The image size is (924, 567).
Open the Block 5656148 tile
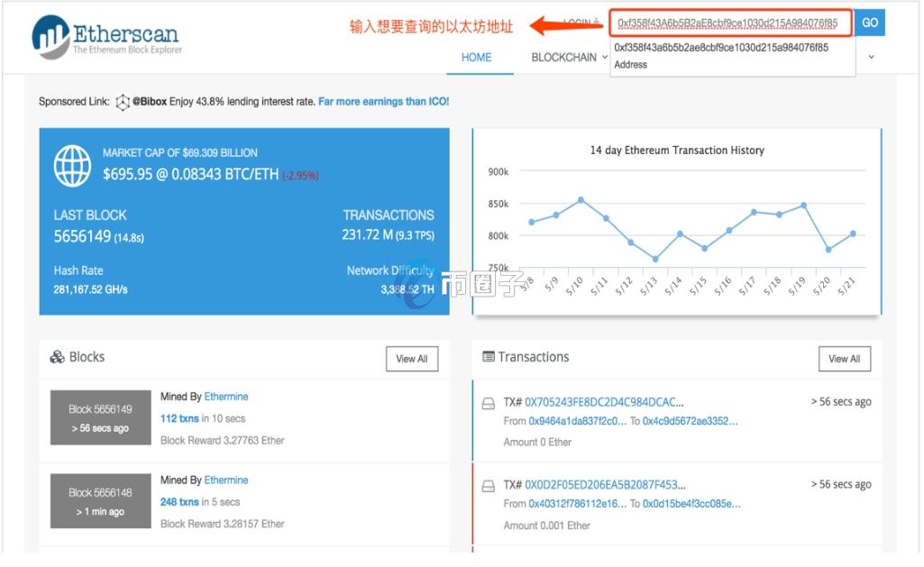pos(100,501)
